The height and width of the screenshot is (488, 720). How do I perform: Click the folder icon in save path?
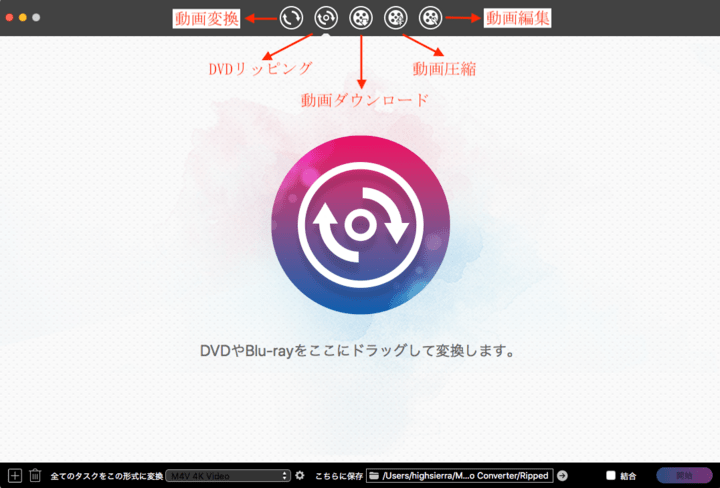click(x=374, y=476)
